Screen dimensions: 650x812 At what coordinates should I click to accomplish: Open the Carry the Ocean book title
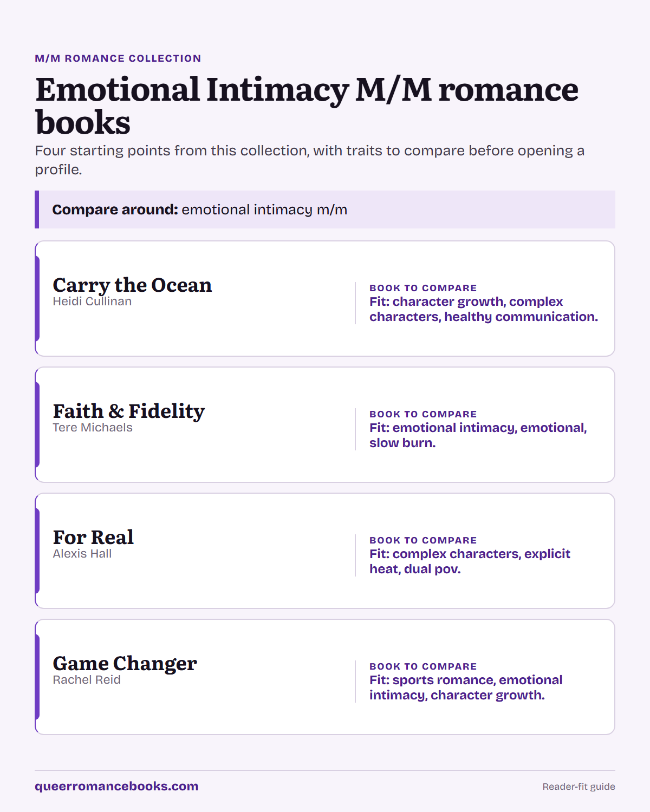tap(132, 285)
